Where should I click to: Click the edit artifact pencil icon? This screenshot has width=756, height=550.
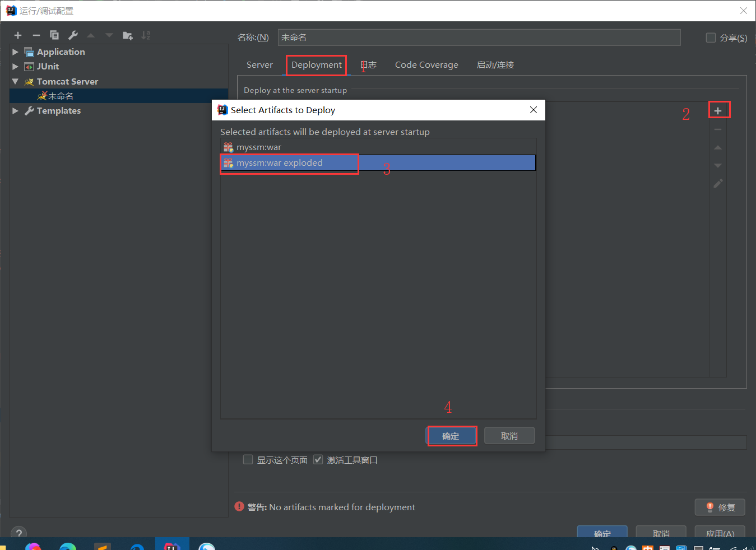(x=718, y=183)
